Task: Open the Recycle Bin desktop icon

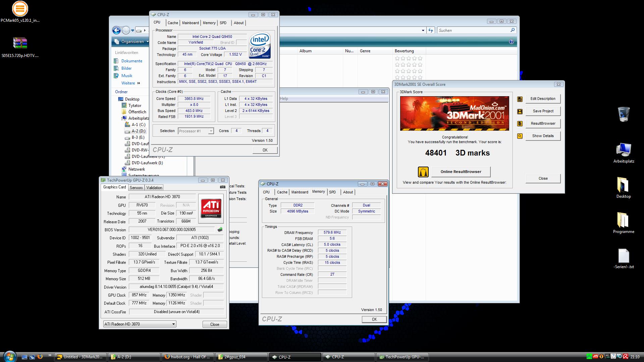Action: tap(624, 114)
